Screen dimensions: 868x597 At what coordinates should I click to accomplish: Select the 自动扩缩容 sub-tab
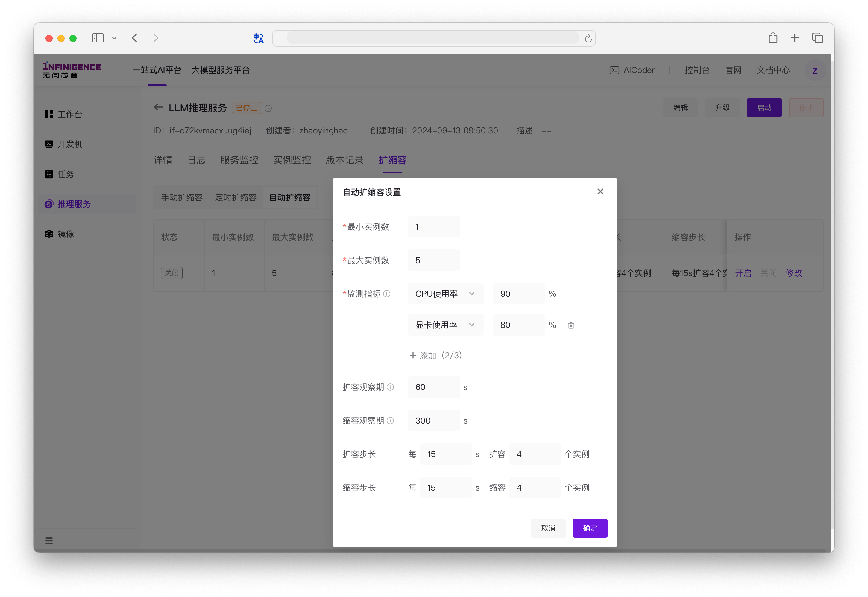[x=290, y=197]
